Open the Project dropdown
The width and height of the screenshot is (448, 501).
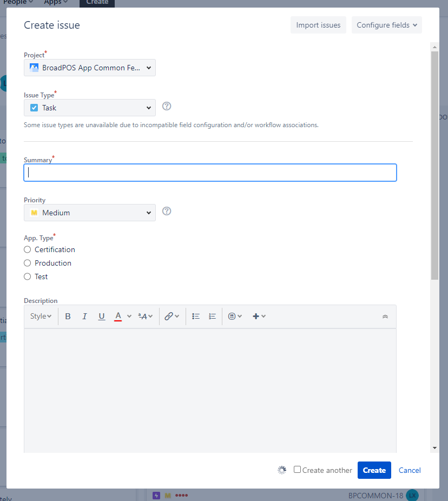point(90,68)
